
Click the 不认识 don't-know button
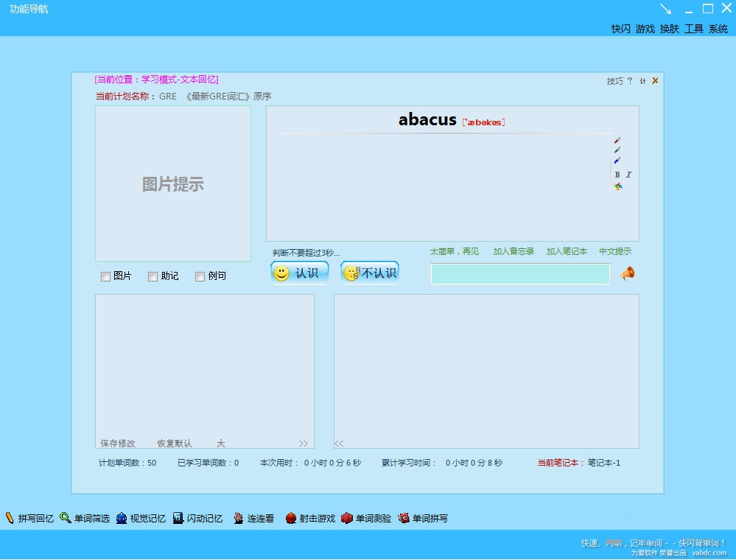pyautogui.click(x=369, y=272)
